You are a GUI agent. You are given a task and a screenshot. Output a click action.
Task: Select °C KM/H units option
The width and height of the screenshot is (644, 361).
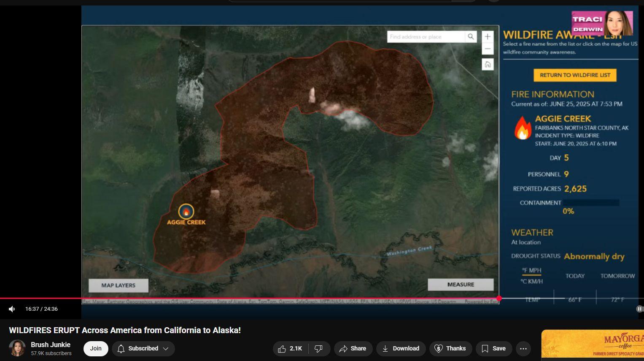[531, 281]
